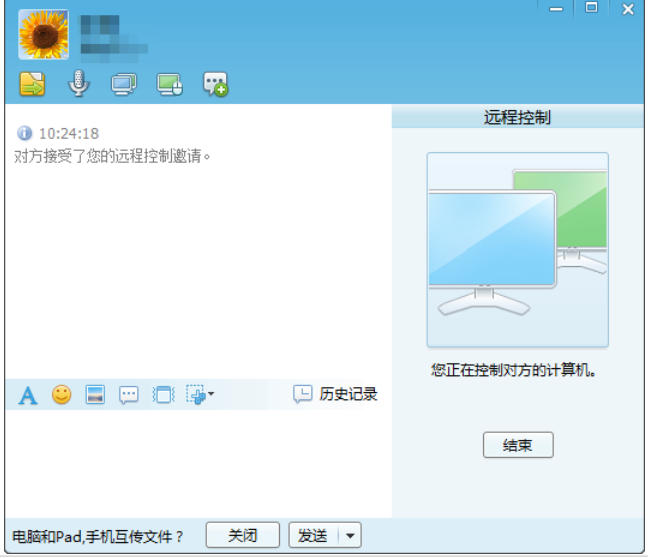Click the 关闭 button
648x558 pixels.
click(243, 535)
